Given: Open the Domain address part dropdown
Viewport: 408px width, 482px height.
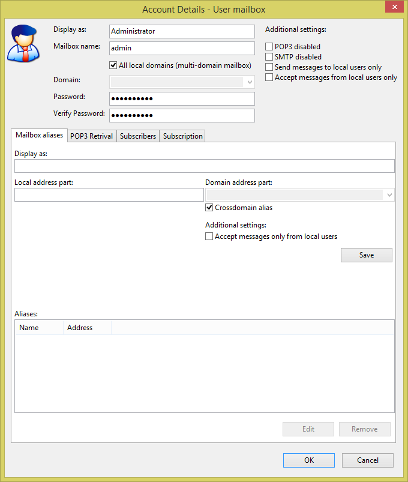Looking at the screenshot, I should [x=300, y=195].
